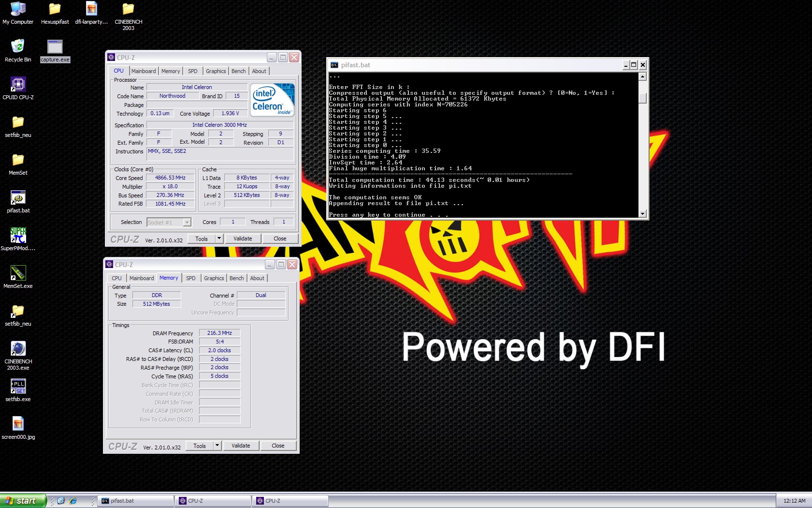Click the Core Speed value 4866.53 MHz
Viewport: 812px width, 508px height.
coord(170,178)
